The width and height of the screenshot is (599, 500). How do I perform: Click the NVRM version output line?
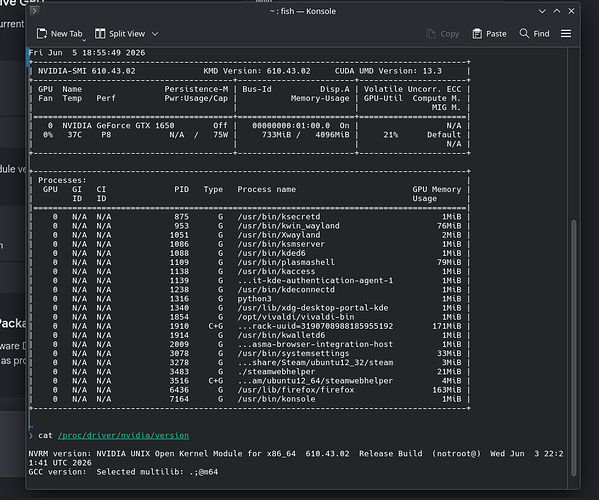tap(296, 458)
